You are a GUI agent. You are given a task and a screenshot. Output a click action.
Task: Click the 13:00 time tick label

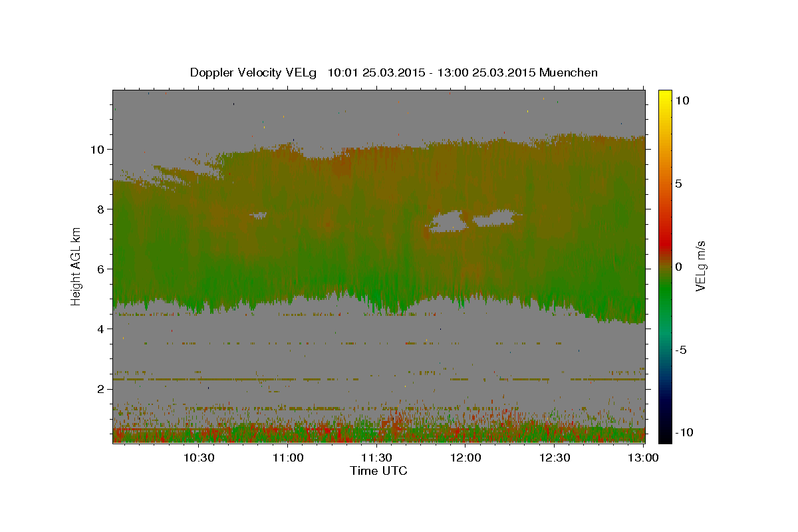tap(642, 458)
